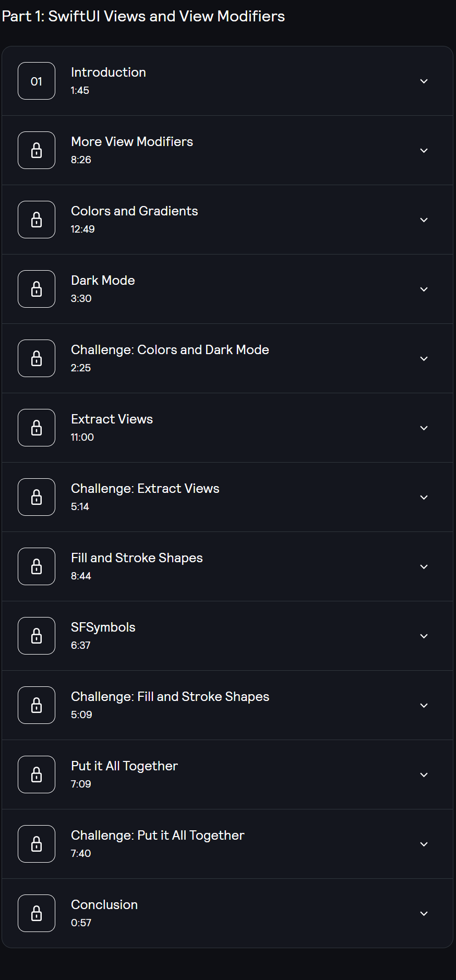Click lock icon beside Fill and Stroke Shapes
Screen dimensions: 456x980
pos(37,566)
